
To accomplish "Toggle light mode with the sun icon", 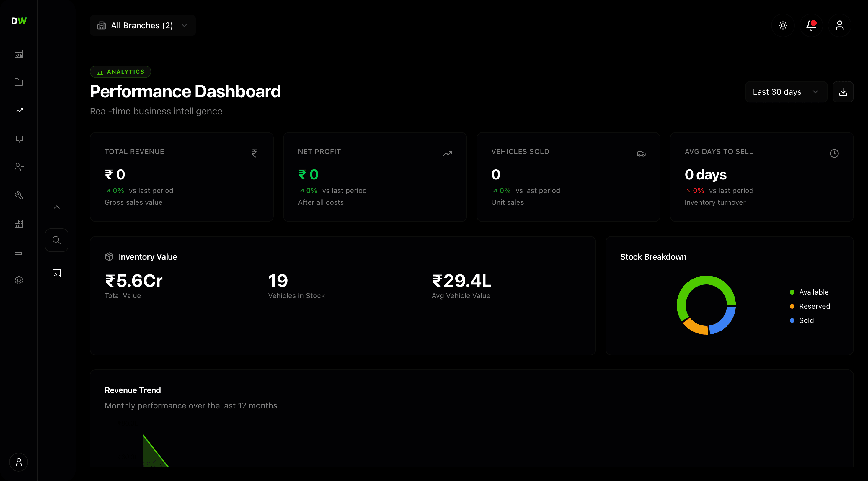I will [783, 25].
